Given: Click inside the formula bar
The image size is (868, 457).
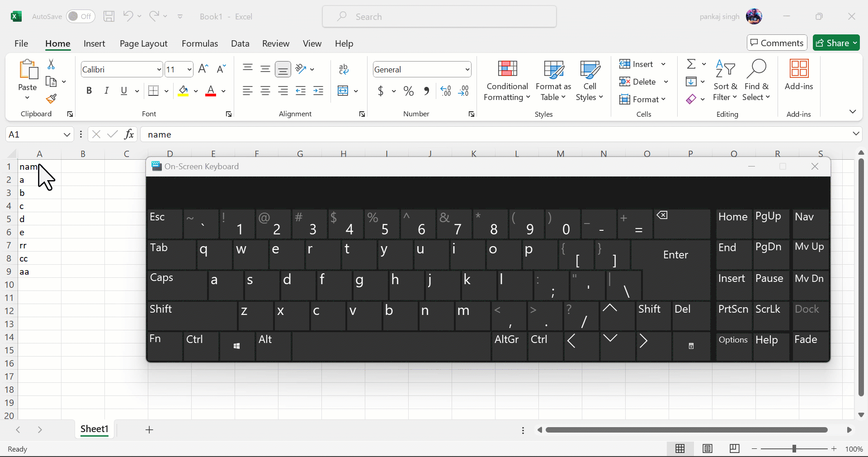Looking at the screenshot, I should click(x=316, y=134).
